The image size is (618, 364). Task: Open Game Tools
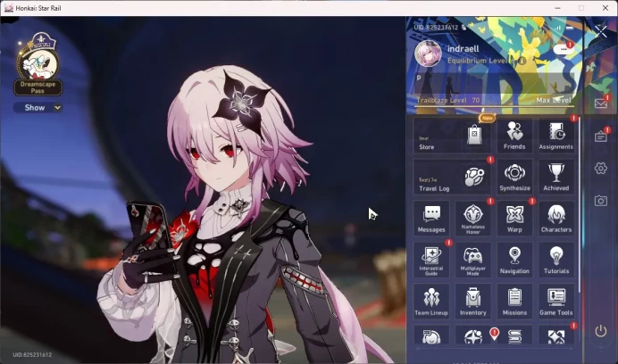point(555,302)
